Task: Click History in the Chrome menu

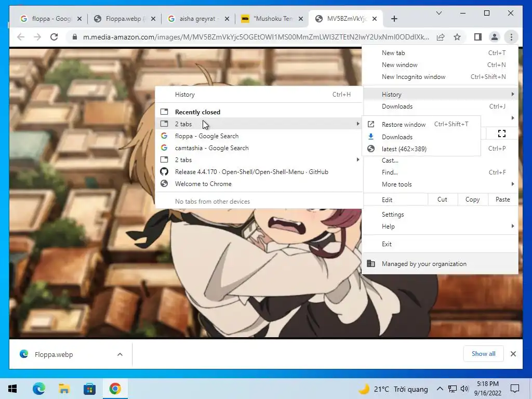Action: 440,95
